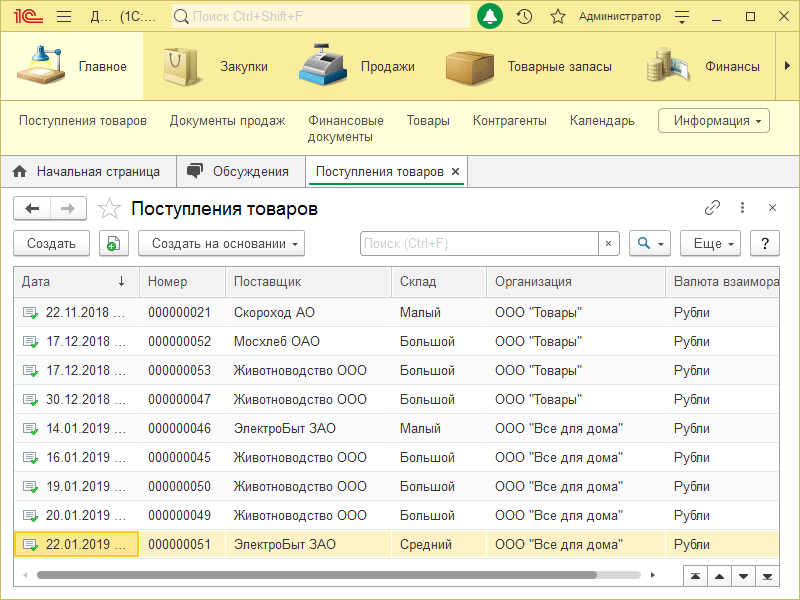Select the cell Скороход АО
This screenshot has height=600, width=800.
click(x=308, y=312)
